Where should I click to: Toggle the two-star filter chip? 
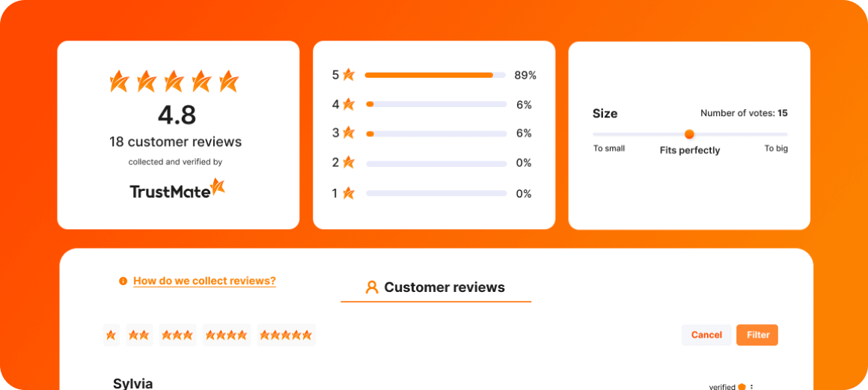point(139,335)
